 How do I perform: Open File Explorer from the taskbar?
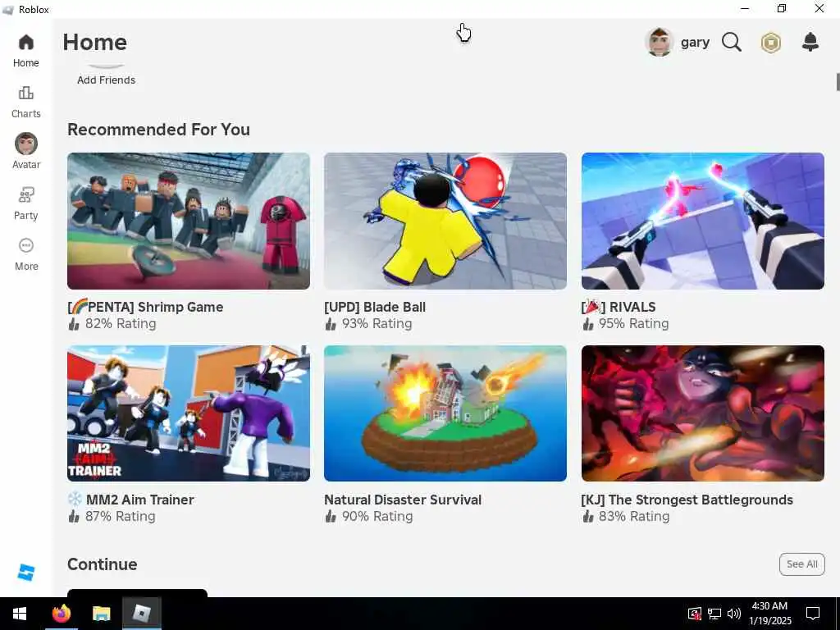point(101,614)
